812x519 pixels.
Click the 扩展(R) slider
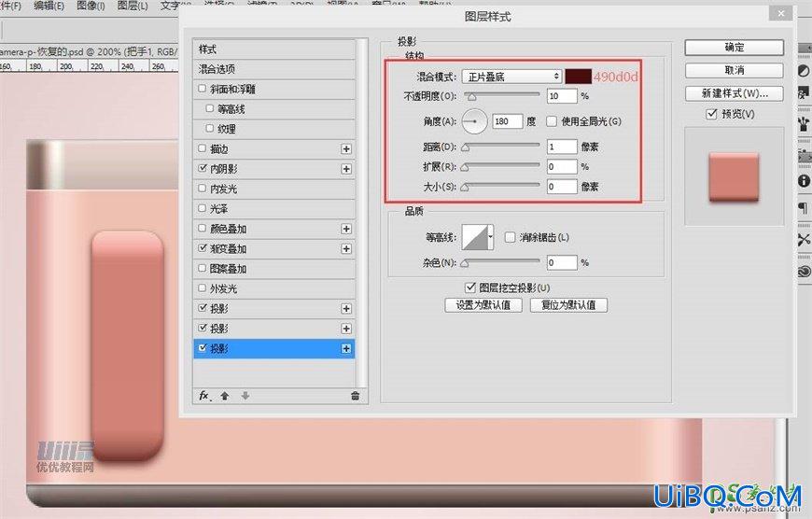[501, 167]
